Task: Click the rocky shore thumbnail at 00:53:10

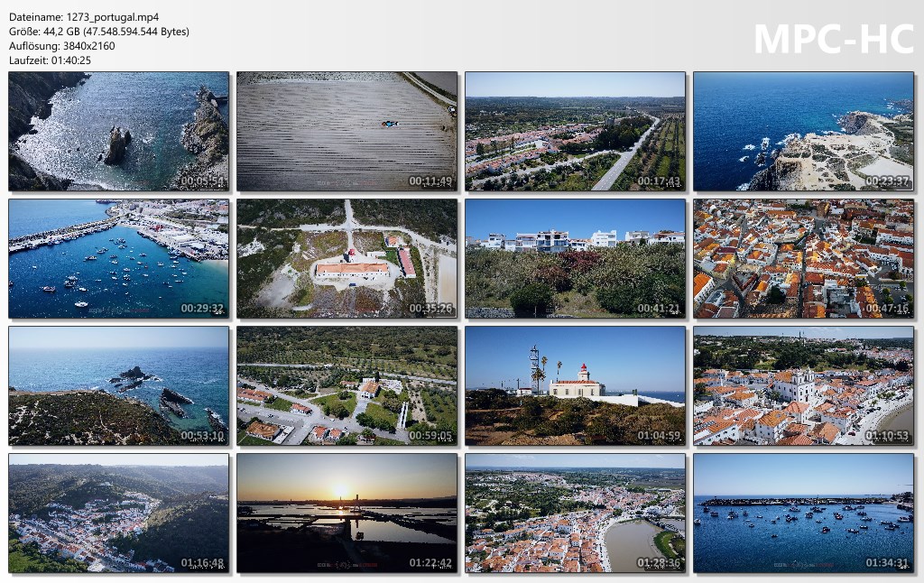Action: 118,386
